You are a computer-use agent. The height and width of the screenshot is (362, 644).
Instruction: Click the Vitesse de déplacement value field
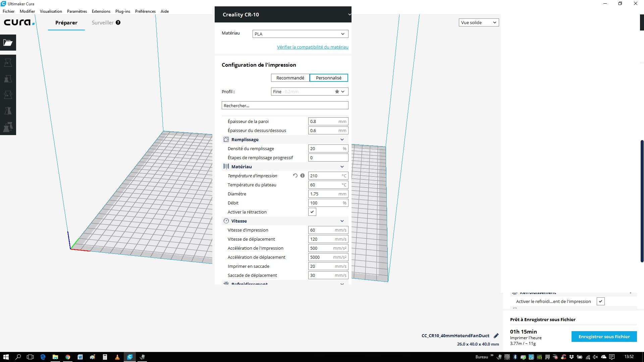[328, 239]
